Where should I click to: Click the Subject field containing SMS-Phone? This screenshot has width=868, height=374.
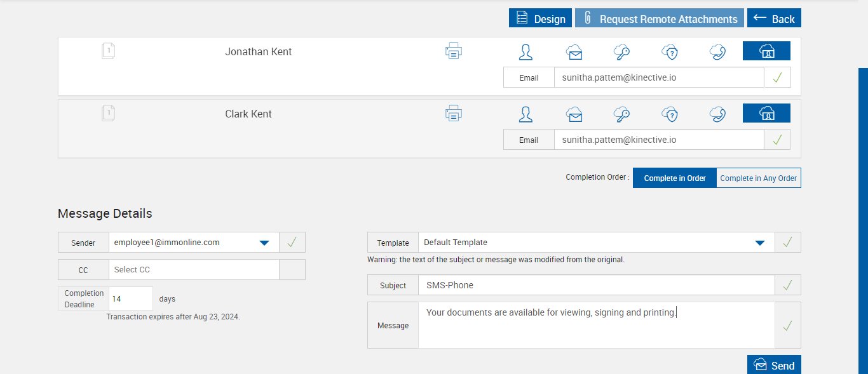tap(596, 286)
